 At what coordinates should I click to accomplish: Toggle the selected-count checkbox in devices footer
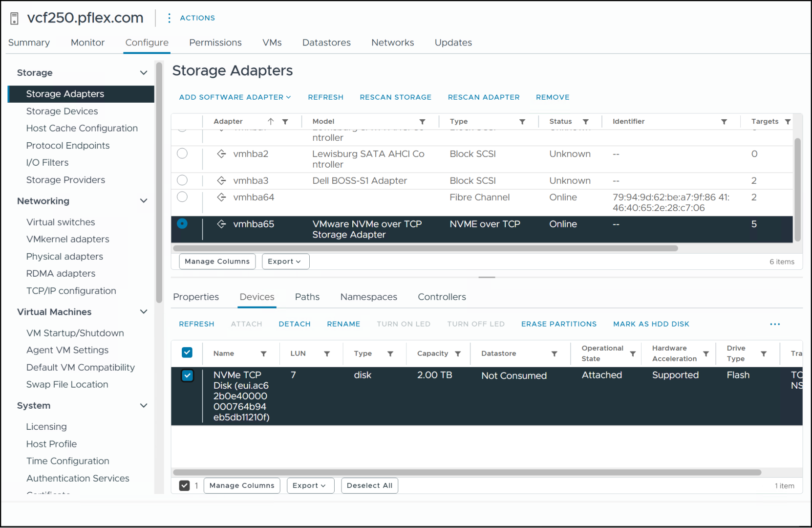coord(184,485)
